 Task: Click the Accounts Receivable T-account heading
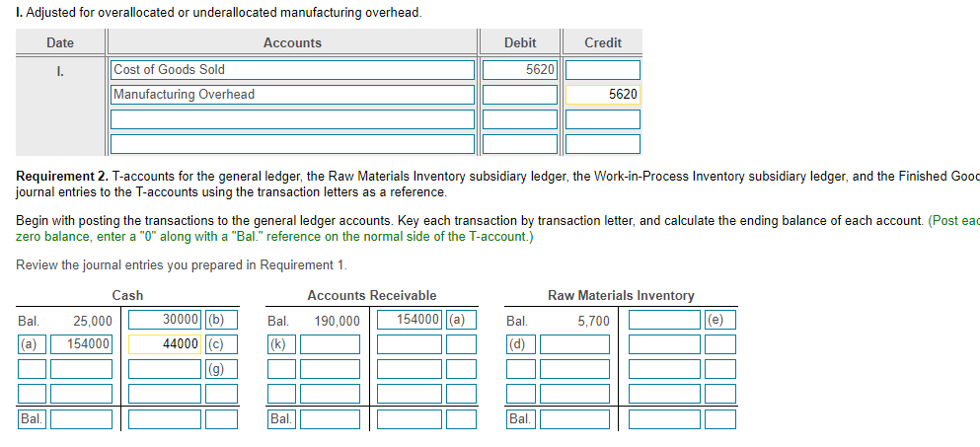pos(372,295)
